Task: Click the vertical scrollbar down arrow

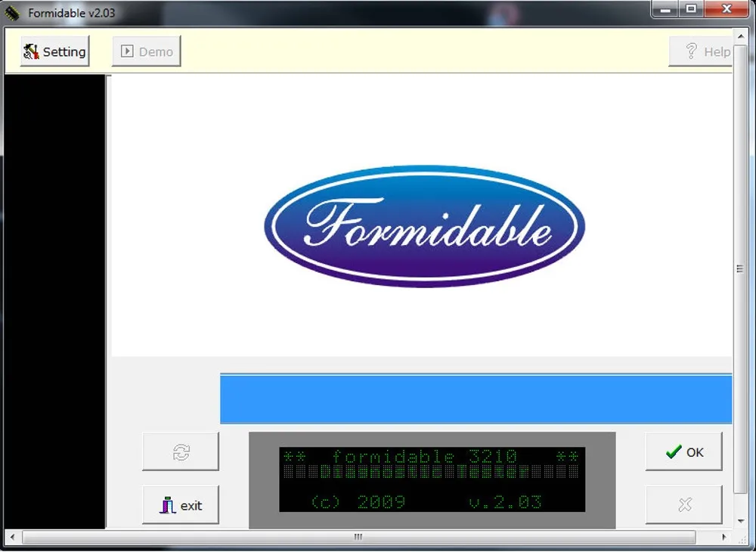Action: [739, 521]
